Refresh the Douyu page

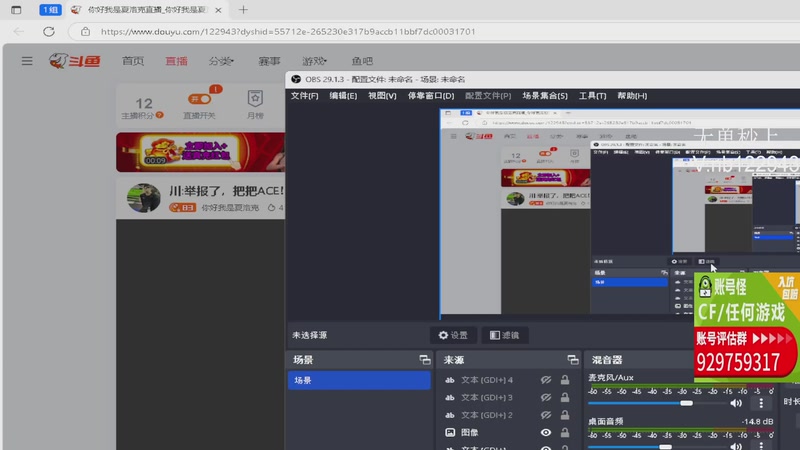pyautogui.click(x=48, y=32)
